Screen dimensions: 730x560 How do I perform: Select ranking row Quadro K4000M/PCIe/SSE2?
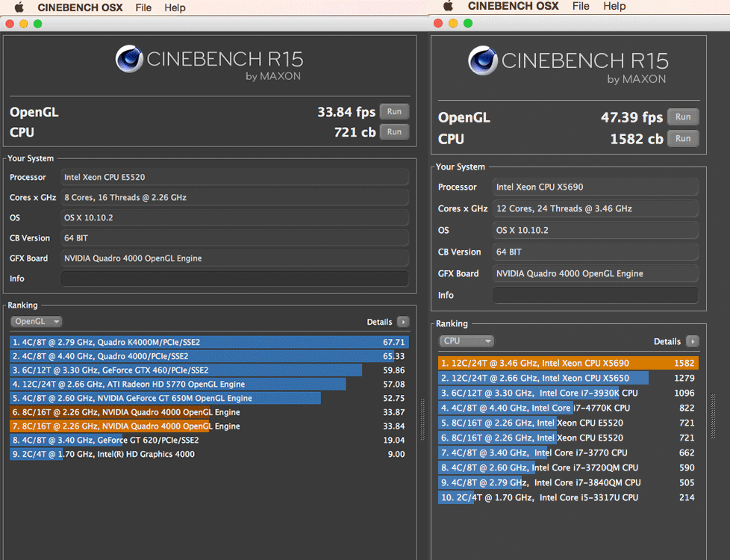click(x=210, y=342)
